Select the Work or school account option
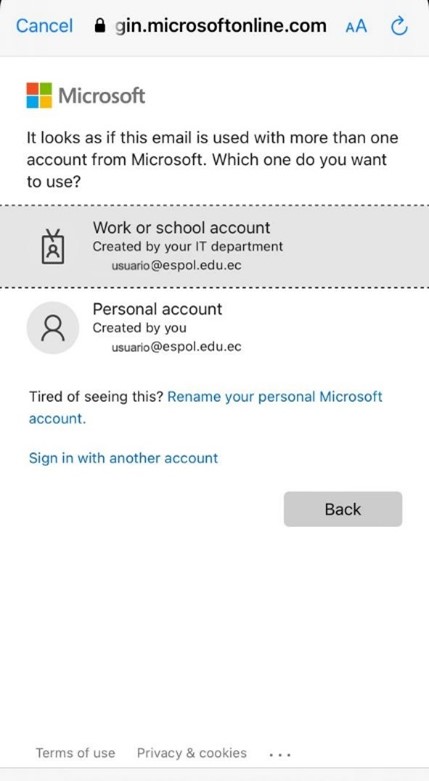 214,247
